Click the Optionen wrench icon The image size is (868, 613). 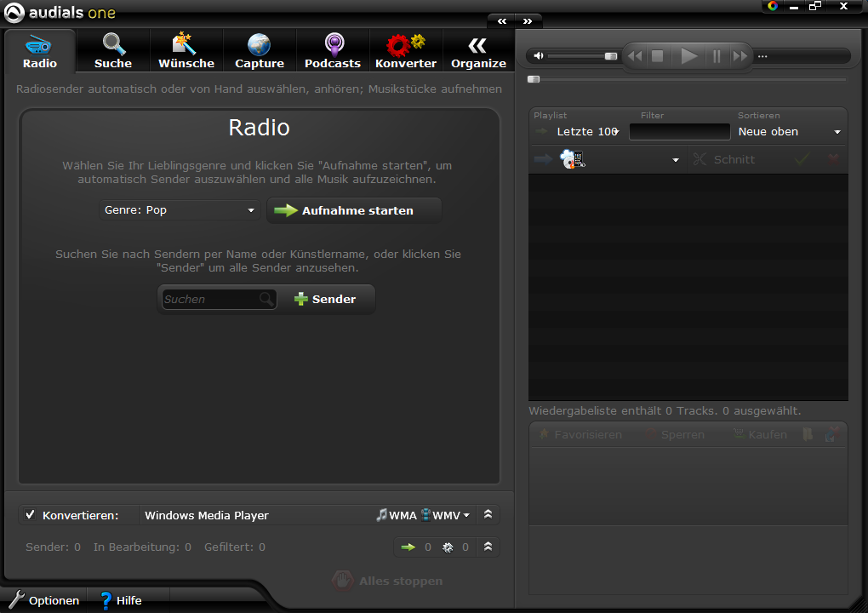(x=16, y=600)
